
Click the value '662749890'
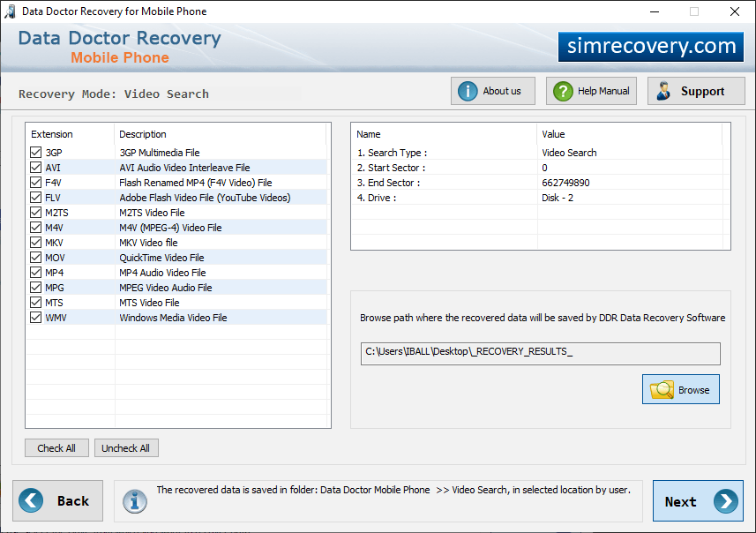(x=565, y=183)
